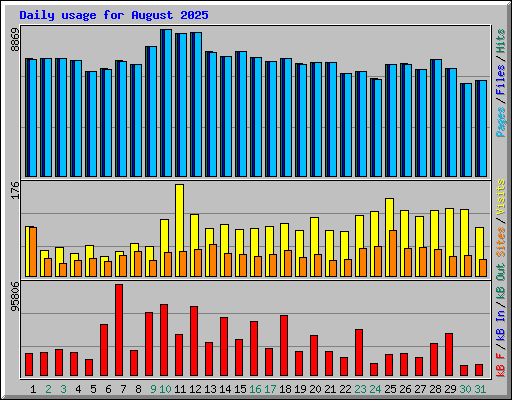The image size is (512, 400).
Task: Select the orange sites bar for day 1
Action: (x=33, y=252)
